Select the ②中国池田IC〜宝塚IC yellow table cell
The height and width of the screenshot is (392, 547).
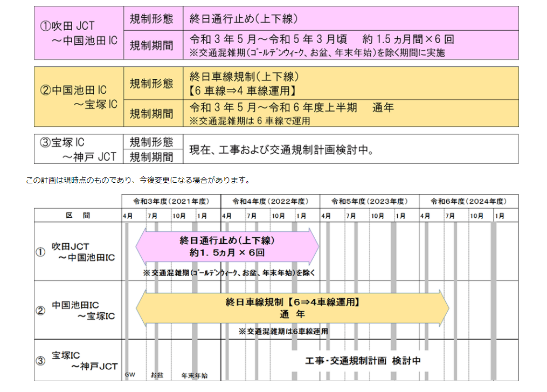79,97
